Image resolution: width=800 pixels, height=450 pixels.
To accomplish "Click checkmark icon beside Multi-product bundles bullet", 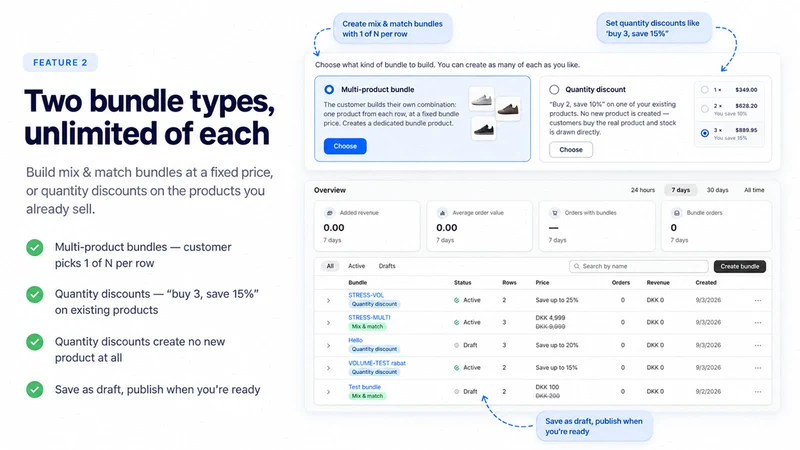I will 35,248.
